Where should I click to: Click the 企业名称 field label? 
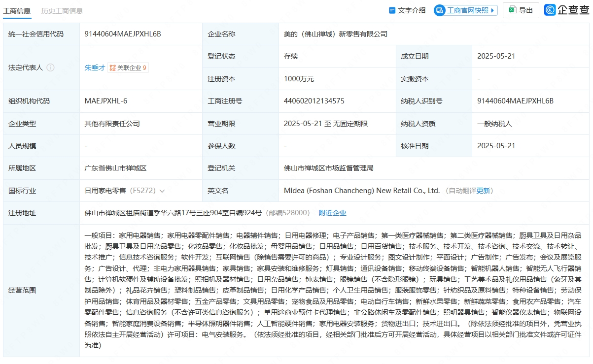coord(221,34)
